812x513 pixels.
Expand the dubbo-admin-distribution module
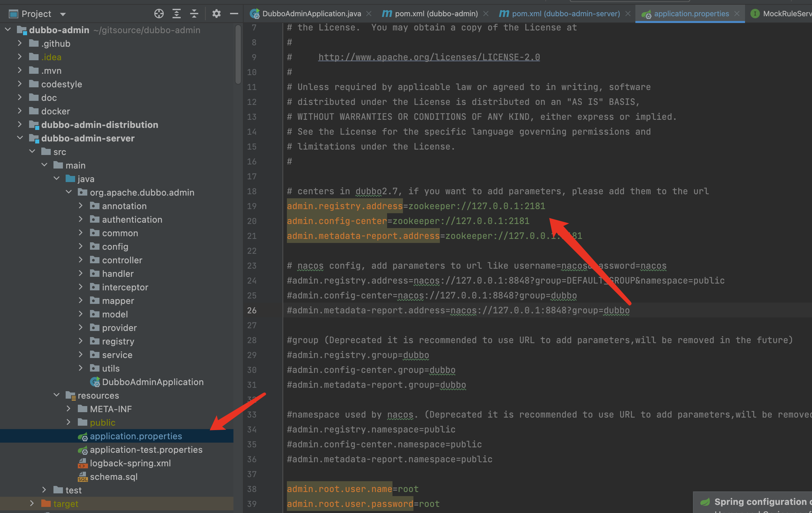[20, 125]
